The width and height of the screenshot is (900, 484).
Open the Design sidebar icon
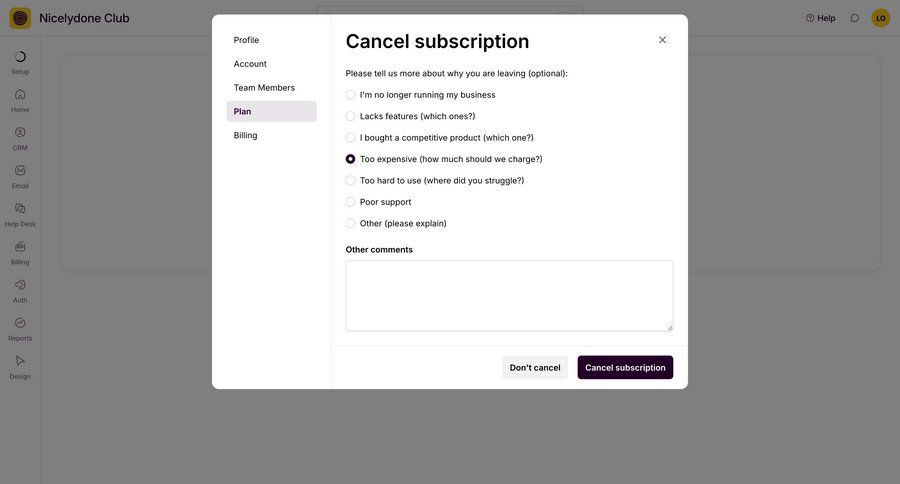pos(20,361)
